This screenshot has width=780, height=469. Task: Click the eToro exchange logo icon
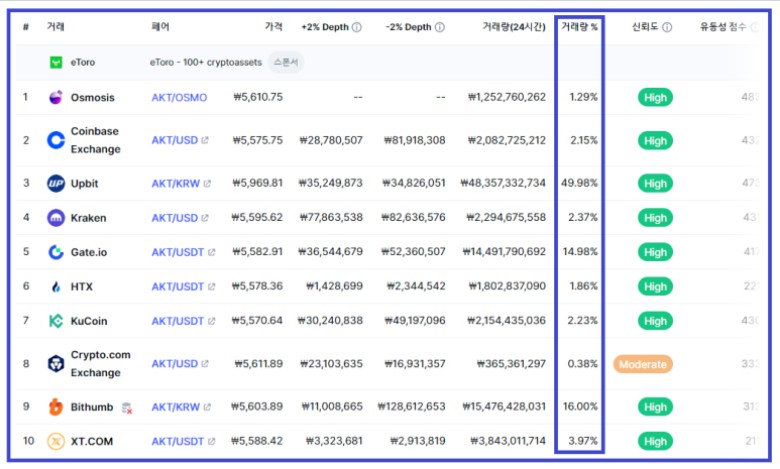coord(56,62)
